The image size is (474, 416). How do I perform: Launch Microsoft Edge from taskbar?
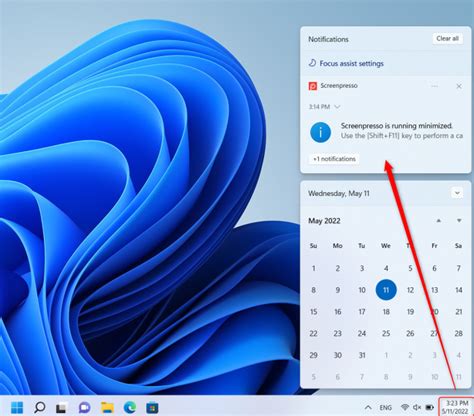[x=130, y=407]
